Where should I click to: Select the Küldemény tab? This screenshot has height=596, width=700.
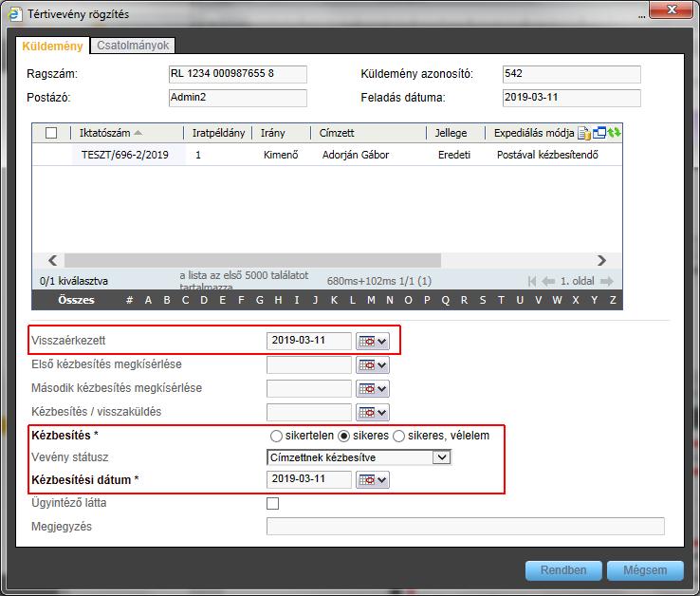pyautogui.click(x=53, y=46)
